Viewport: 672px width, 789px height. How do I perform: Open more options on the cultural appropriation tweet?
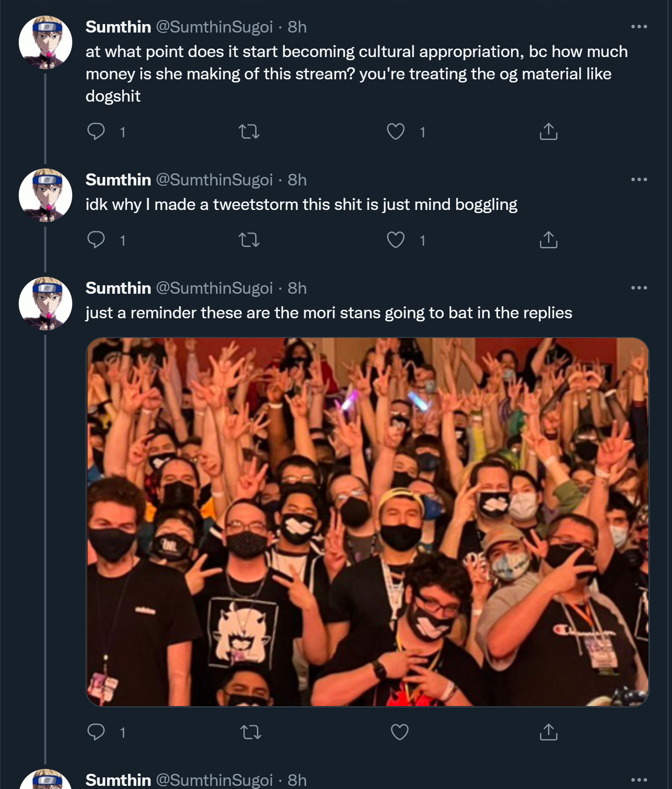(x=639, y=27)
